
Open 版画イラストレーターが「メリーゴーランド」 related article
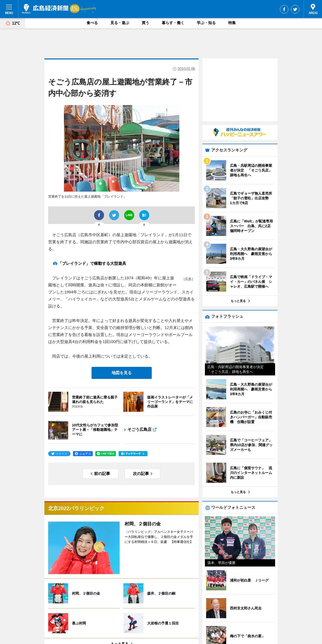[x=159, y=402]
